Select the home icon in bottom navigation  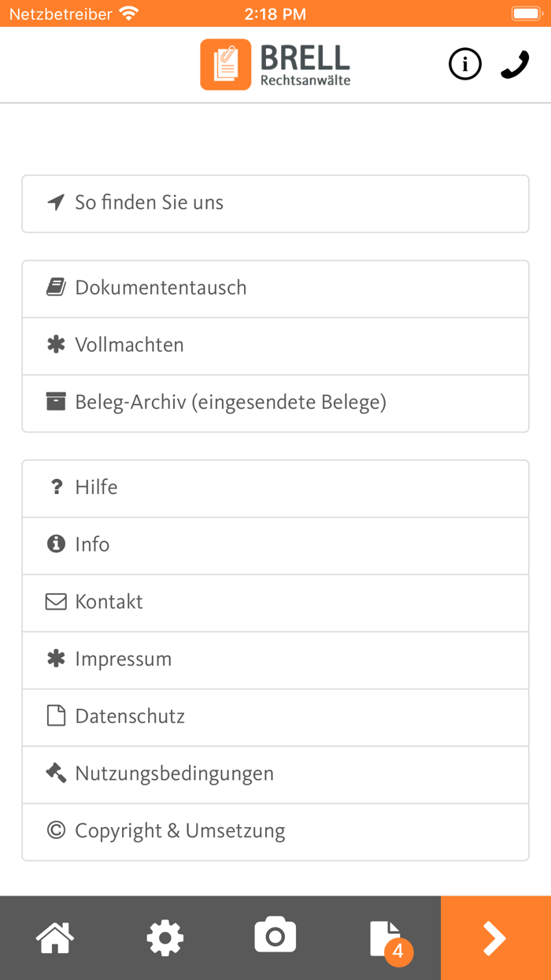[x=54, y=937]
